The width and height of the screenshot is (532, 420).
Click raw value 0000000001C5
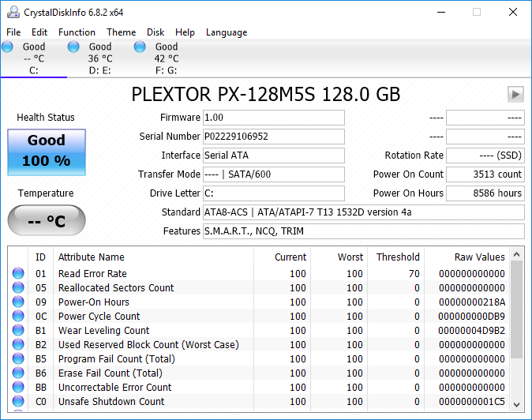pos(471,402)
